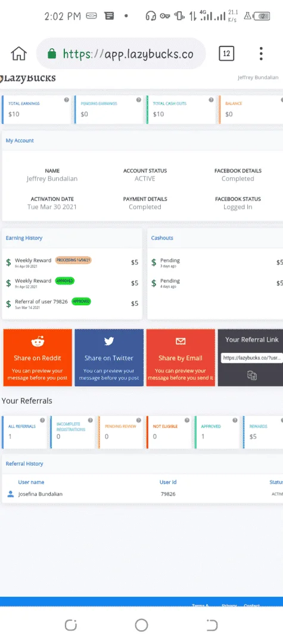Screen dimensions: 283x644
Task: Click the Not Eligible count card
Action: 169,432
